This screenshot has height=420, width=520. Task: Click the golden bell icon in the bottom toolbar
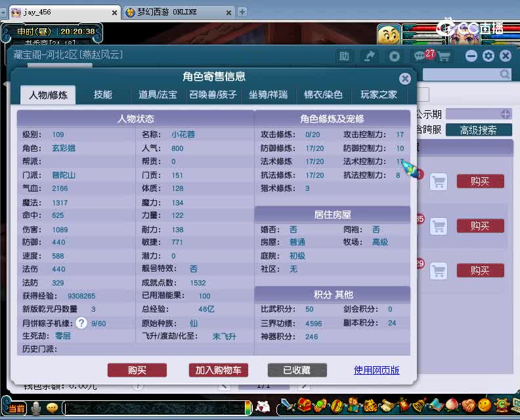coord(419,405)
